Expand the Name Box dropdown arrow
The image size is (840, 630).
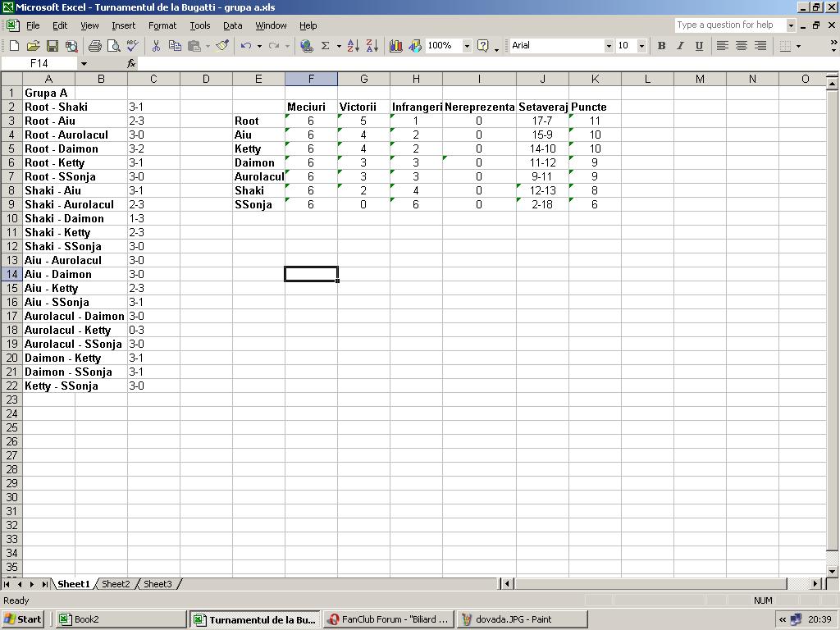(x=84, y=64)
